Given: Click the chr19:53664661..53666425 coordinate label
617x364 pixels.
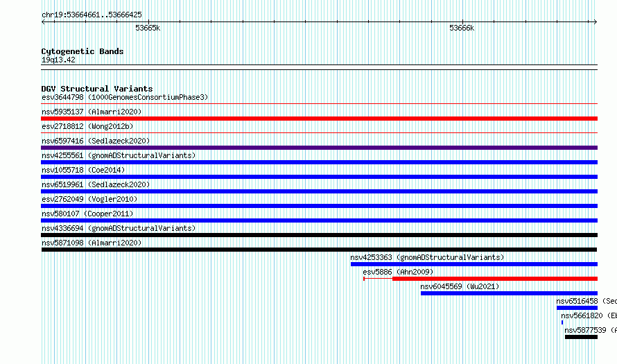Looking at the screenshot, I should [92, 15].
